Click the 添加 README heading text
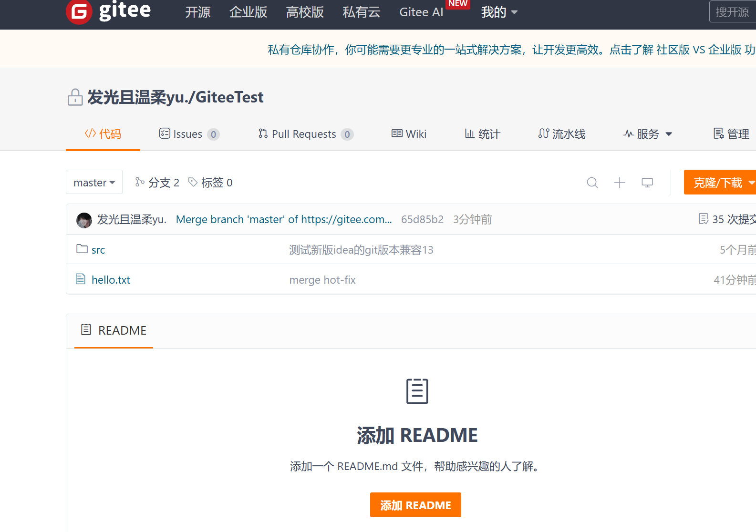756x532 pixels. pos(417,435)
